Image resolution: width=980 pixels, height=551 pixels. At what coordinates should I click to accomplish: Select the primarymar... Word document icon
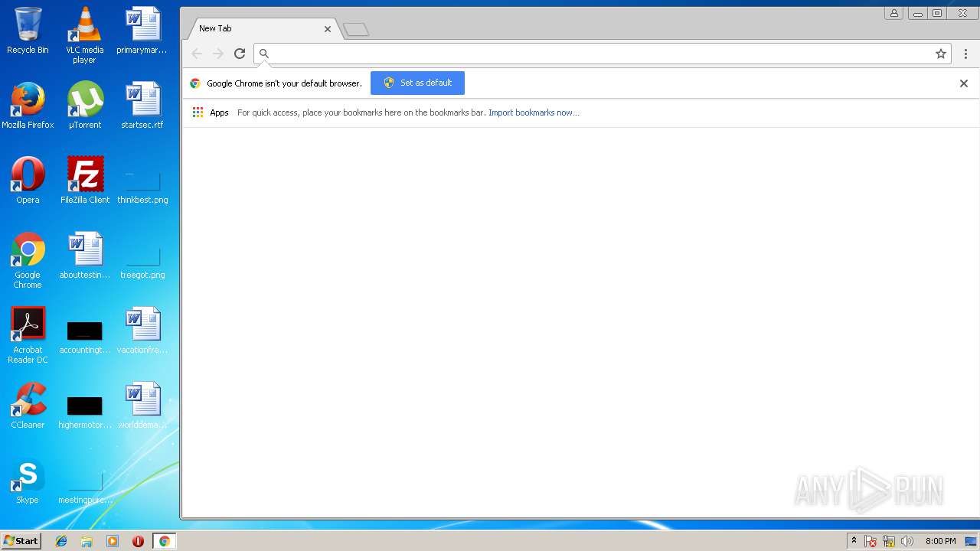pos(142,31)
